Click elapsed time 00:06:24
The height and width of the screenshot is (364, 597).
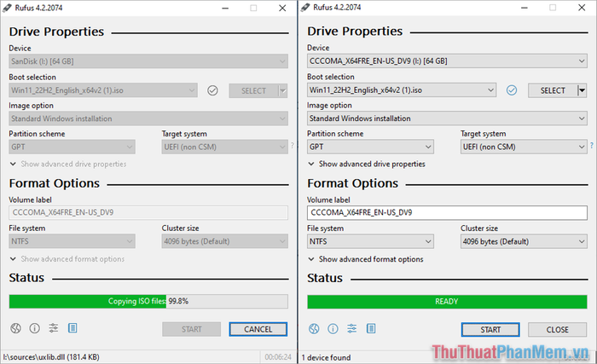[278, 357]
